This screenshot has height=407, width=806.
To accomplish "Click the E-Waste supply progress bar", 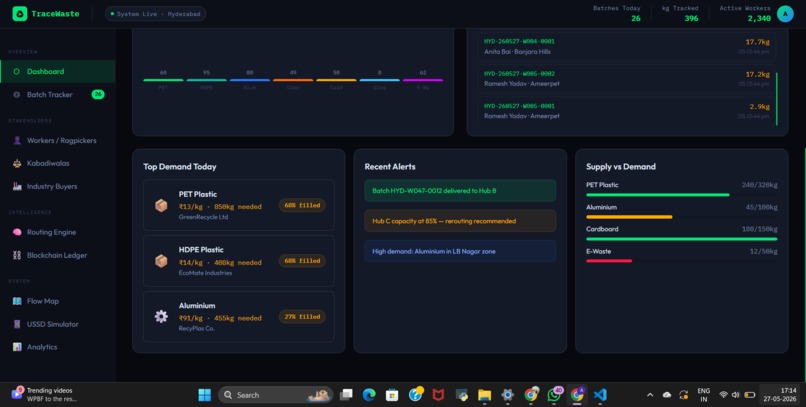I will click(x=682, y=261).
